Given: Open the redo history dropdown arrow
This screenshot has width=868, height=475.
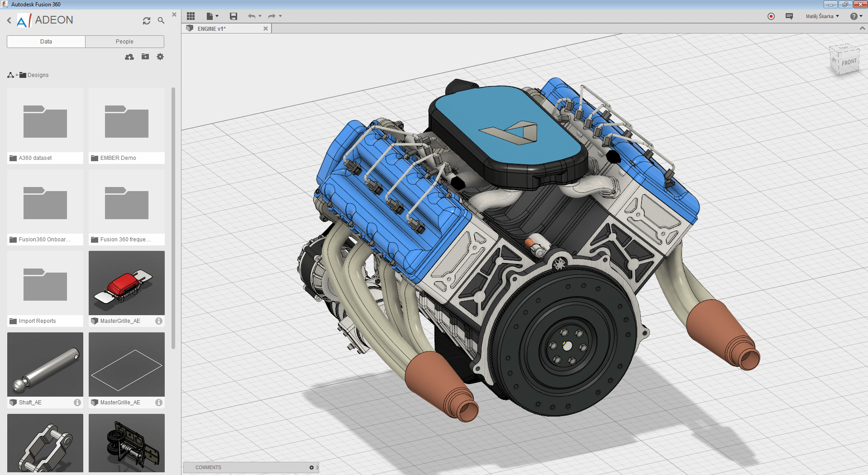Looking at the screenshot, I should pos(281,16).
